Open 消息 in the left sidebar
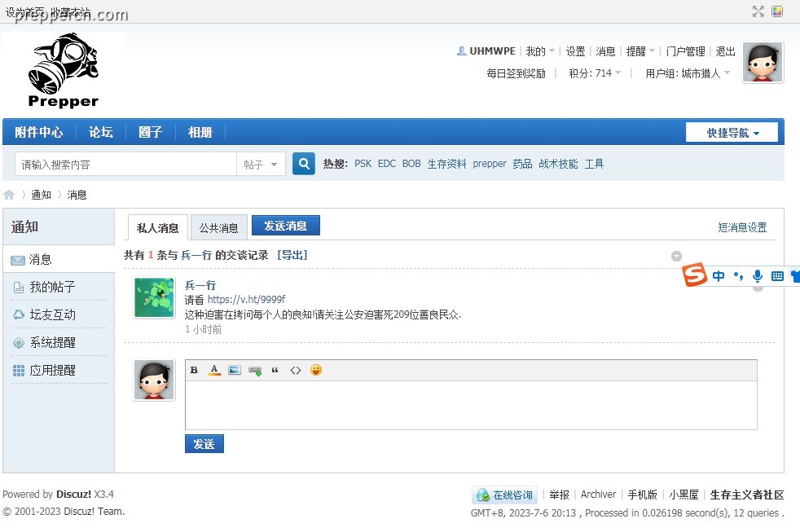The width and height of the screenshot is (800, 532). coord(40,260)
